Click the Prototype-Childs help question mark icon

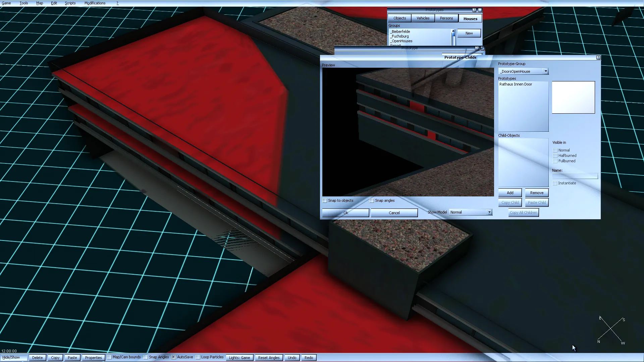click(598, 58)
